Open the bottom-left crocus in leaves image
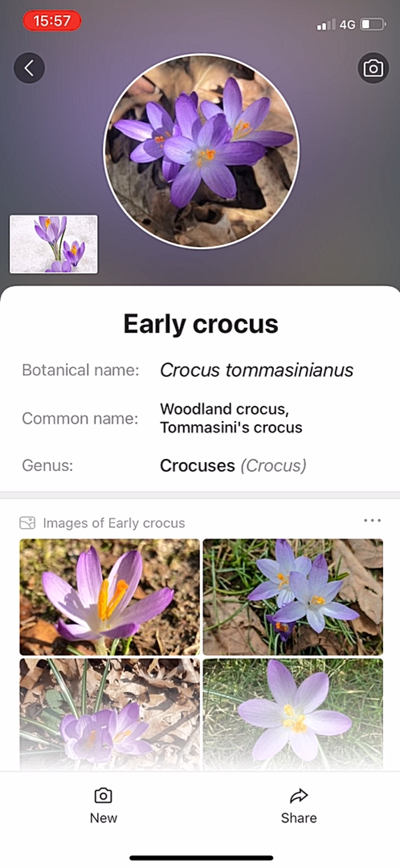This screenshot has width=400, height=868. (109, 714)
